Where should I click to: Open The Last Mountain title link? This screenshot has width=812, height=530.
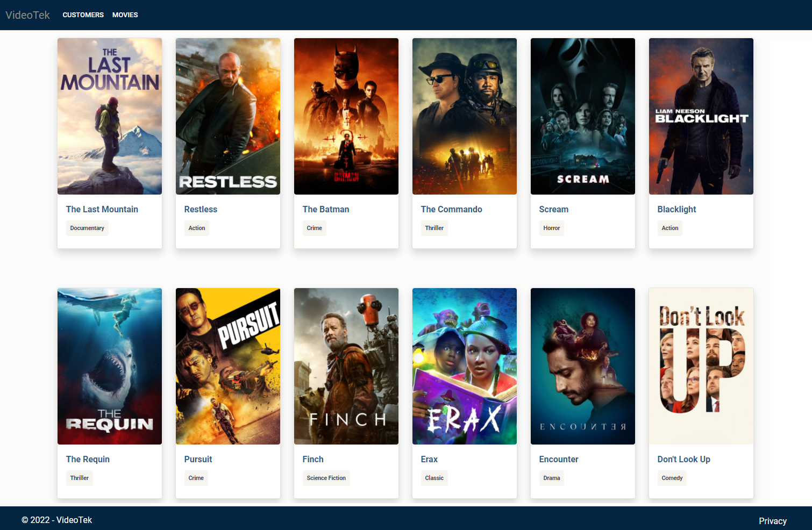tap(102, 210)
